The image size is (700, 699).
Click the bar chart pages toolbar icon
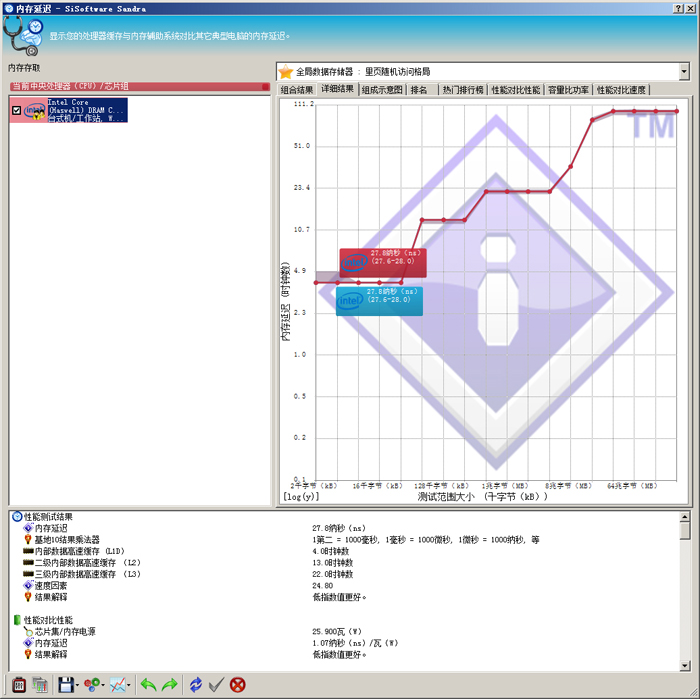40,685
